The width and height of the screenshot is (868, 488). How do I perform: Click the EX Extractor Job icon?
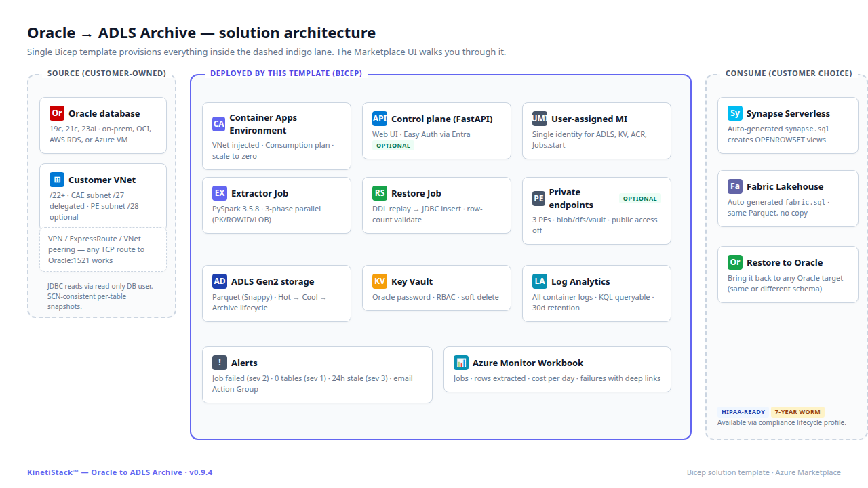point(220,193)
